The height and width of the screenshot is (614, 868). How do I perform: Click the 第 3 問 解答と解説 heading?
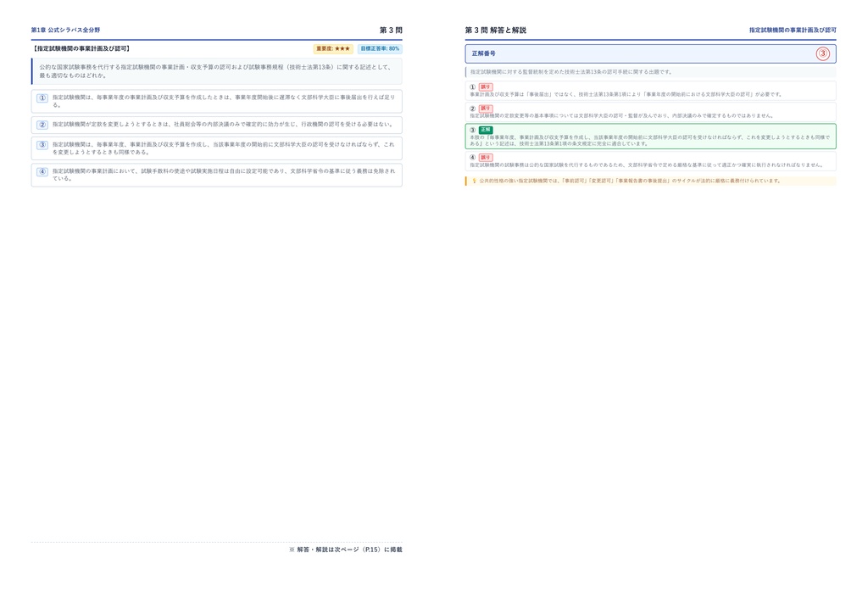(495, 30)
